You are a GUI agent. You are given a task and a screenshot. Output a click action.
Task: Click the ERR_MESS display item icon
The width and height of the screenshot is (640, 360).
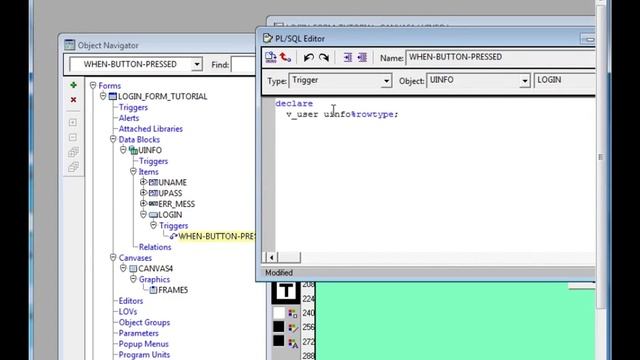(x=153, y=204)
